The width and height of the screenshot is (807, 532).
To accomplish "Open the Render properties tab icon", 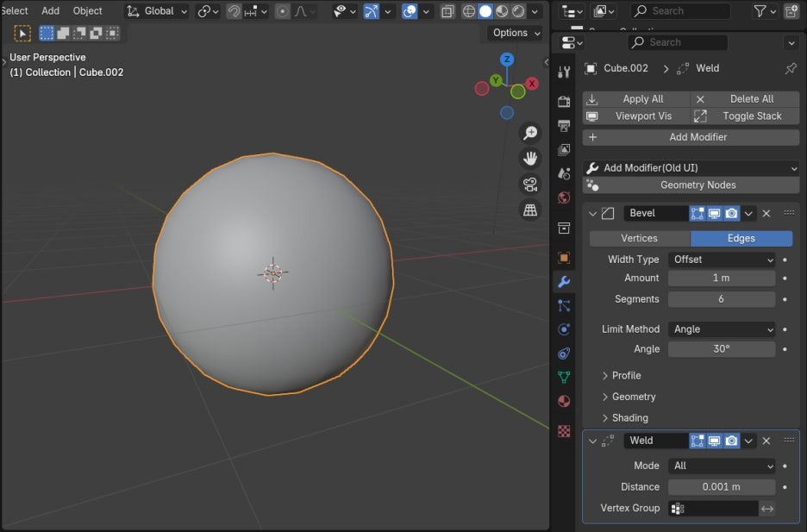I will click(564, 102).
